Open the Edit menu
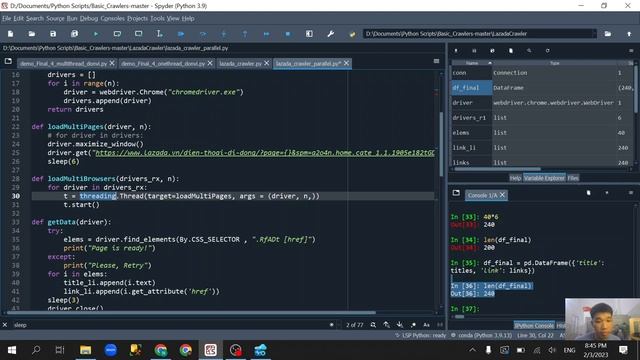This screenshot has height=360, width=640. (x=18, y=18)
